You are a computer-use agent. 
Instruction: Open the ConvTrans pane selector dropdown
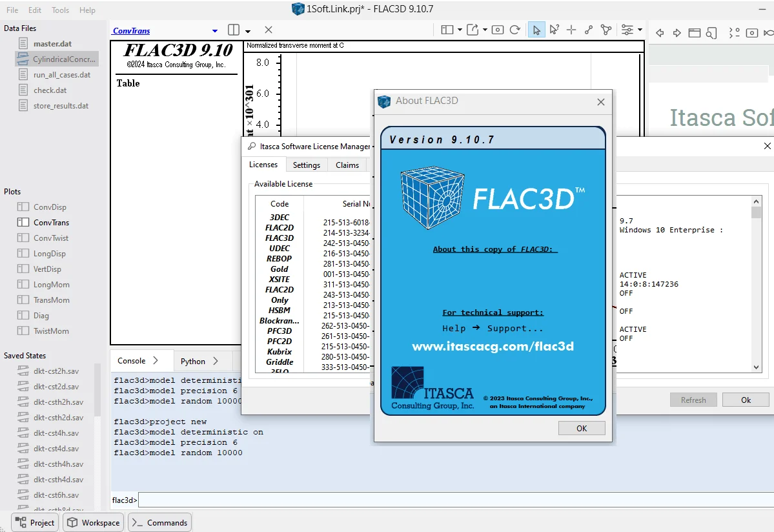coord(215,30)
